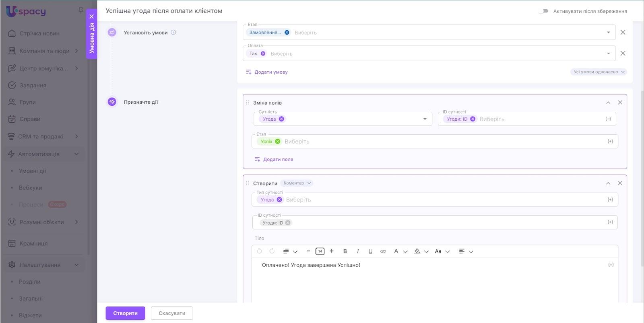Click Додати умову link
The width and height of the screenshot is (644, 323).
pyautogui.click(x=267, y=72)
